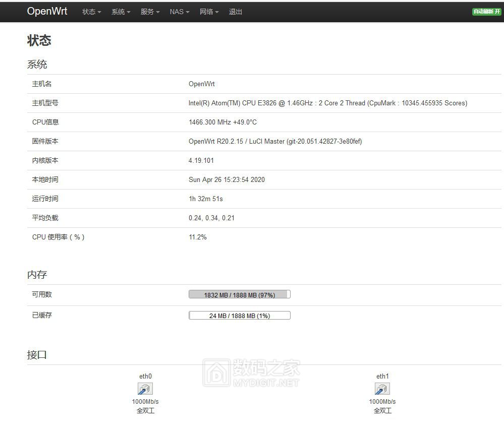
Task: Click the eth1 interface label
Action: [382, 376]
